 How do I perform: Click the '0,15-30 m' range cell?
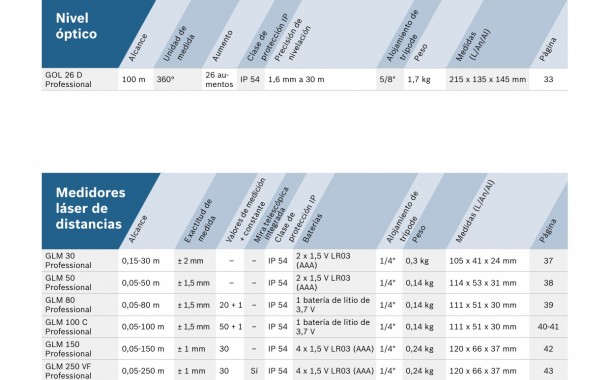point(140,261)
